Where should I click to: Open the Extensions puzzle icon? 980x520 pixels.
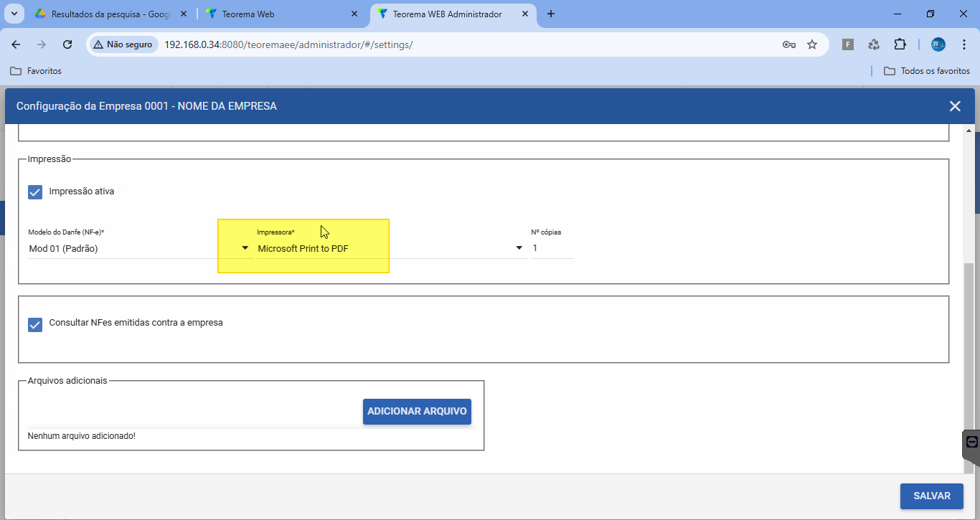[x=900, y=44]
